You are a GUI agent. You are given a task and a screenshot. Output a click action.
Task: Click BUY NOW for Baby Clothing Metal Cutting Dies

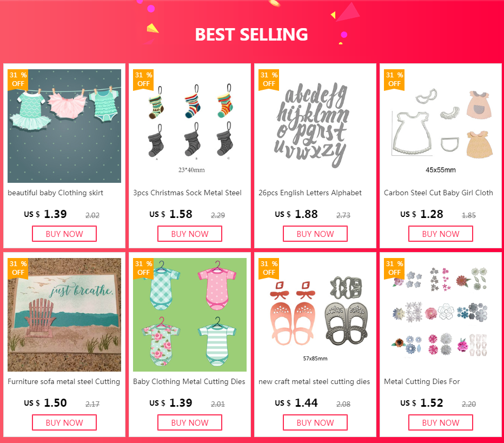(190, 422)
